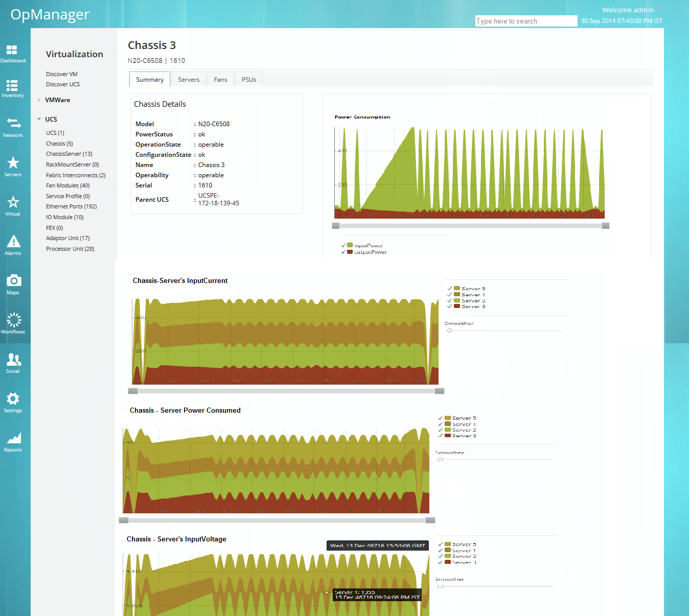Collapse the UCS tree node
The width and height of the screenshot is (689, 616).
[x=39, y=119]
